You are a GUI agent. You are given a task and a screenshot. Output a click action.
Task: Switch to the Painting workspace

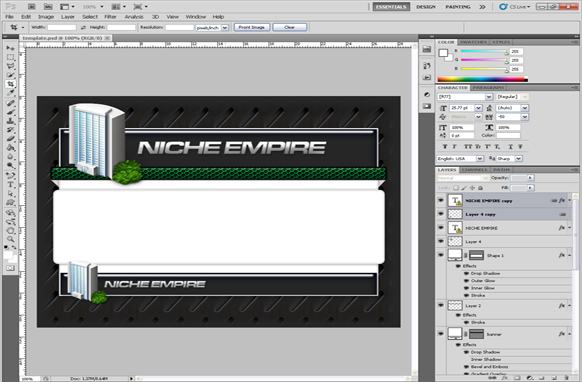pyautogui.click(x=458, y=7)
